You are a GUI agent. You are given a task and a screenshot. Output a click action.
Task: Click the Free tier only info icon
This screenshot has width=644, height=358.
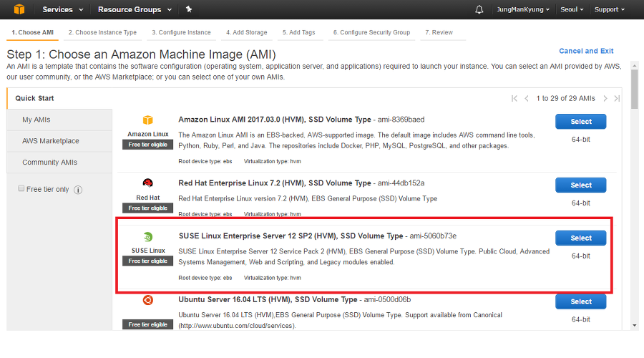[x=78, y=190]
